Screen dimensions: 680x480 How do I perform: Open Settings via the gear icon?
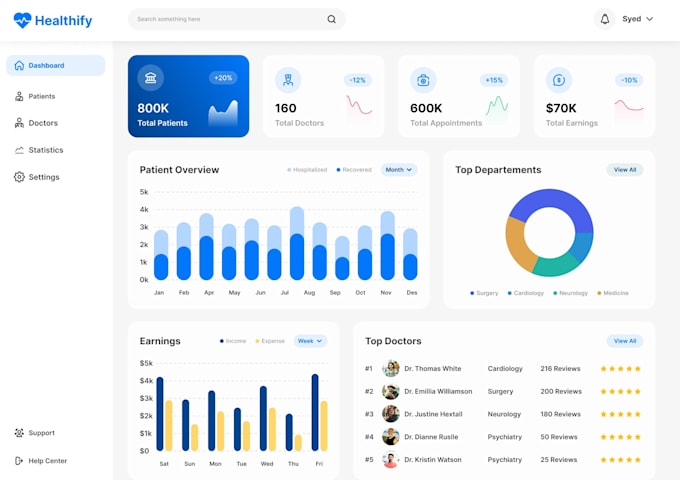(x=19, y=177)
